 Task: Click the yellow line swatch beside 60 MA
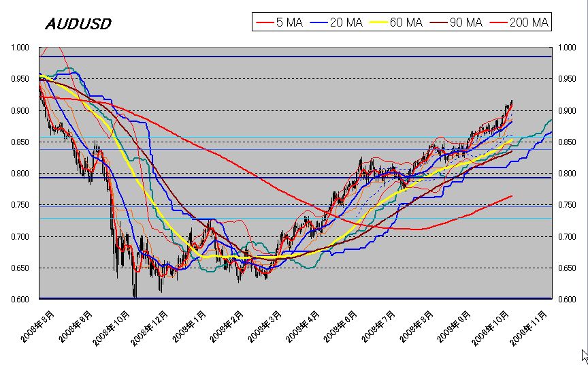click(x=379, y=23)
